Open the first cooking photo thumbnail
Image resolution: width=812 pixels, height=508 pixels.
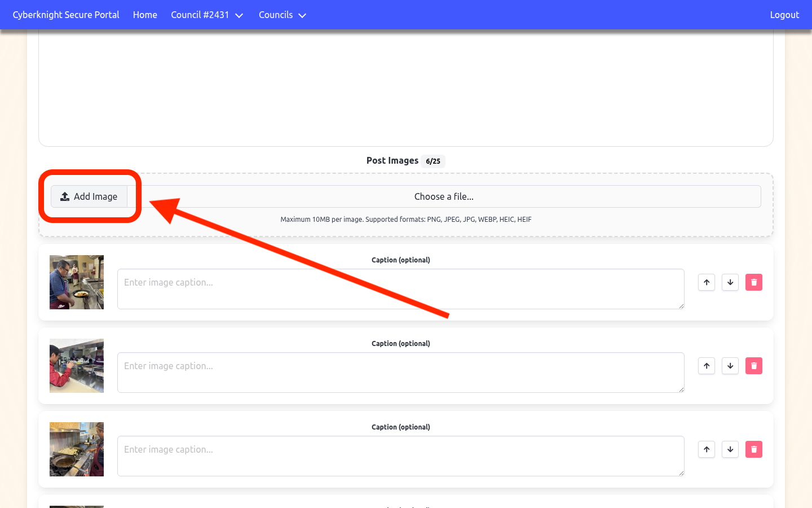point(77,282)
